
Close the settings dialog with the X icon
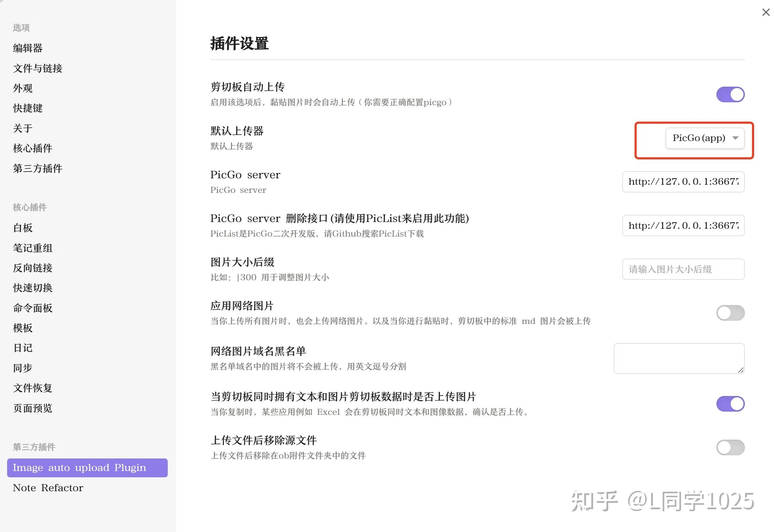(x=766, y=12)
